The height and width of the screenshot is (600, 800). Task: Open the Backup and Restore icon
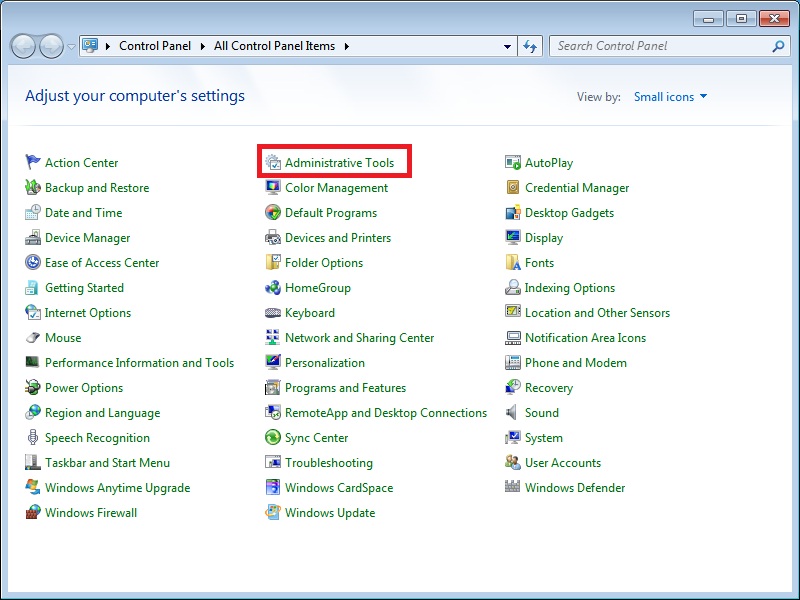point(33,187)
